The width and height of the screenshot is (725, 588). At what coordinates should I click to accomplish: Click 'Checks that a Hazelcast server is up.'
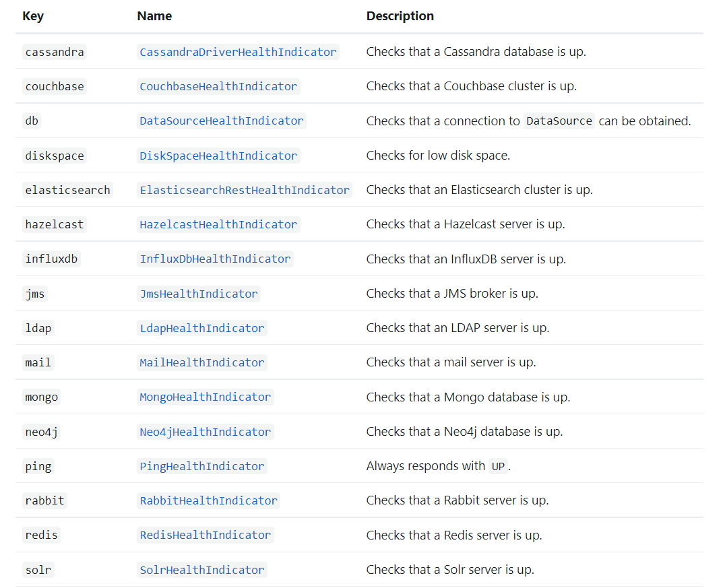click(x=466, y=225)
